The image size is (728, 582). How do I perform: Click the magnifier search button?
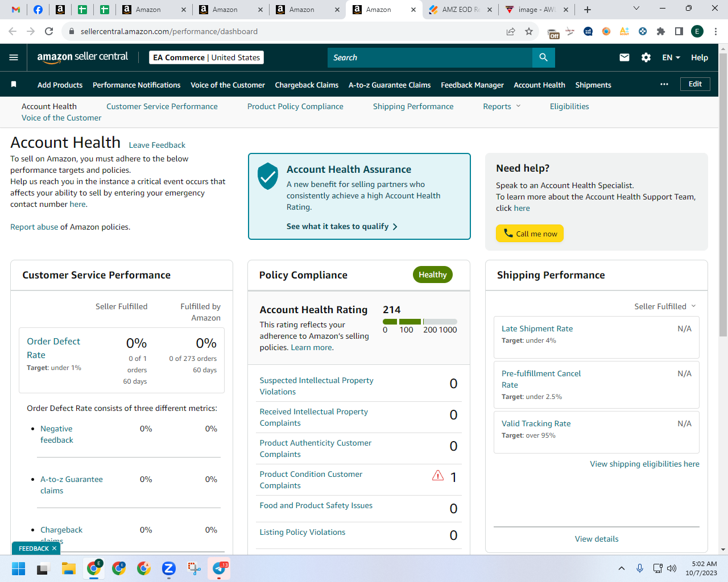pos(544,57)
